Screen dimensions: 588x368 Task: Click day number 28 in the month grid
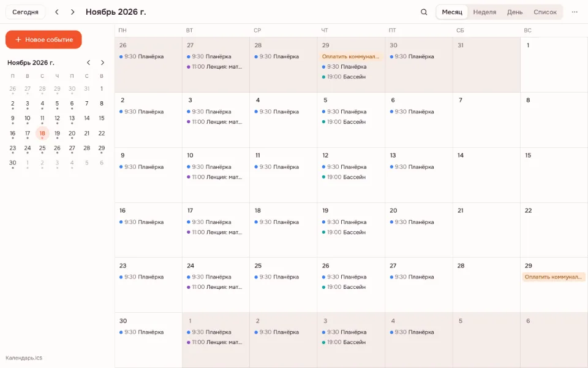461,266
